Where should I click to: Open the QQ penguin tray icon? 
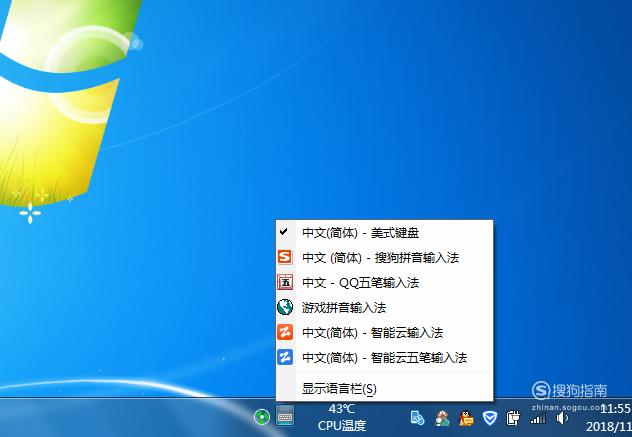466,418
